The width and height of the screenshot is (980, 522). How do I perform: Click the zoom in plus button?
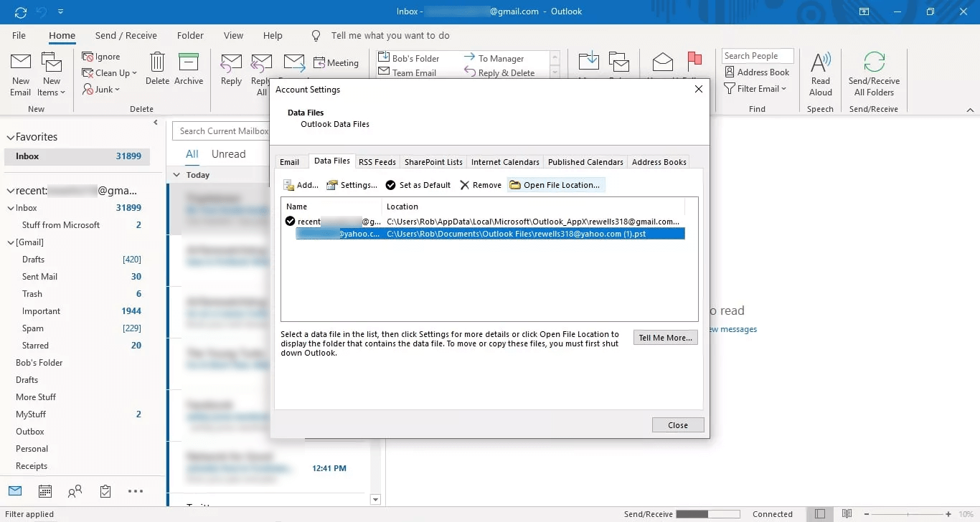point(948,514)
